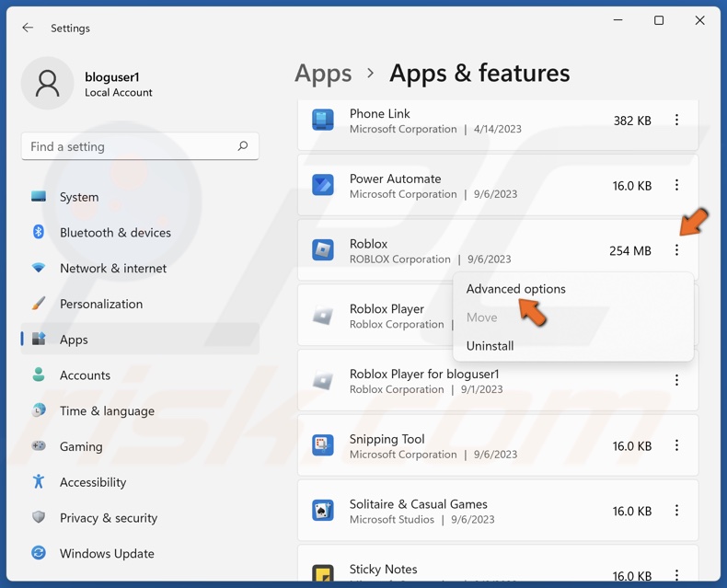
Task: Click the Solitaire & Casual Games icon
Action: [323, 511]
